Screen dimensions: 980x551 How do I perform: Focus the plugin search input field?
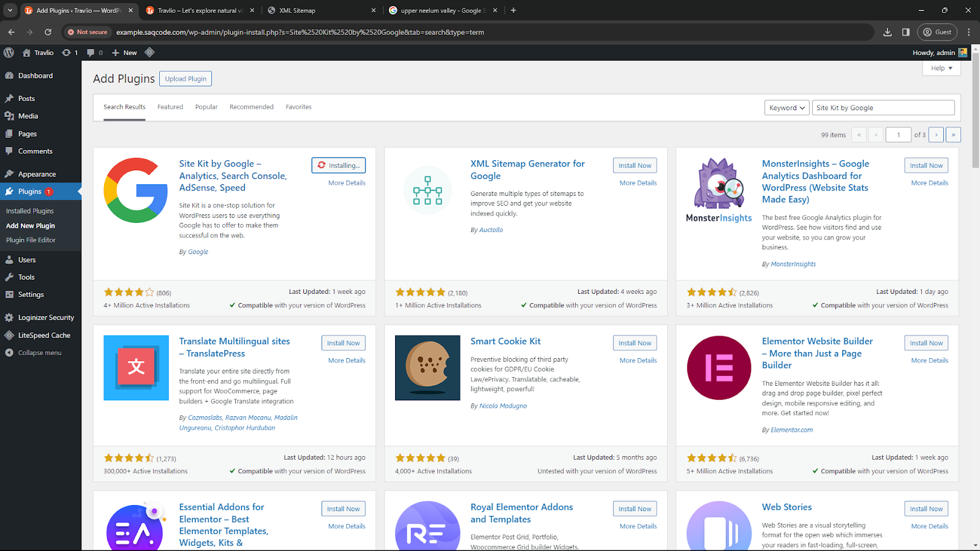point(883,108)
